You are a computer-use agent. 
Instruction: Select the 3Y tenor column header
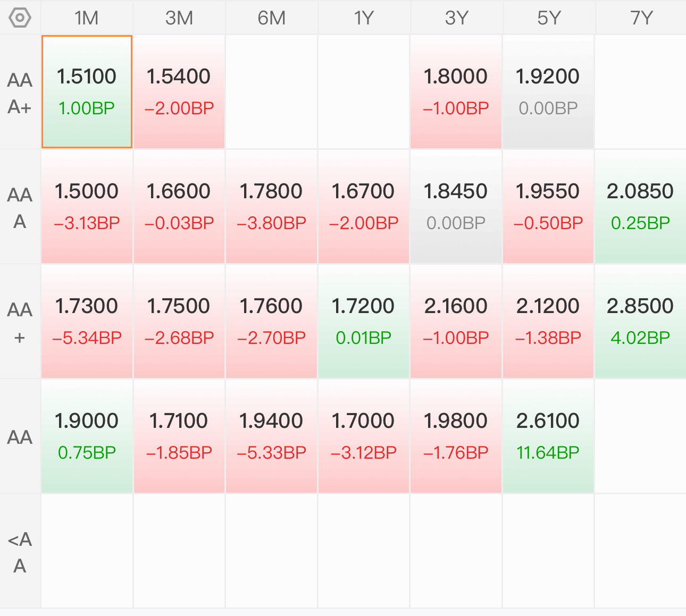tap(456, 18)
